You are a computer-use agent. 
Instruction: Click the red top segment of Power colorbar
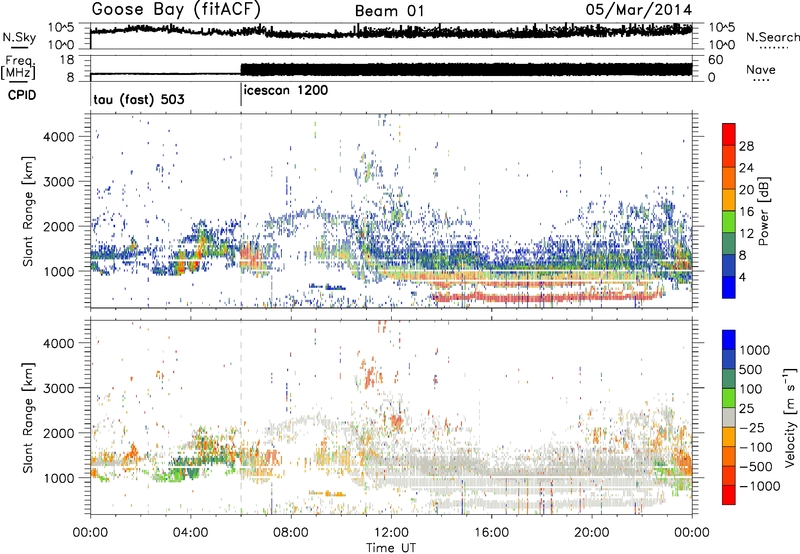click(x=729, y=135)
